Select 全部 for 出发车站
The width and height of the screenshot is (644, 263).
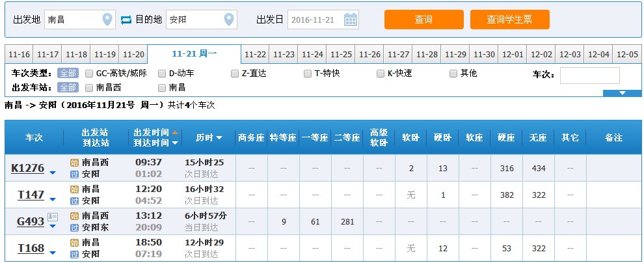(68, 87)
